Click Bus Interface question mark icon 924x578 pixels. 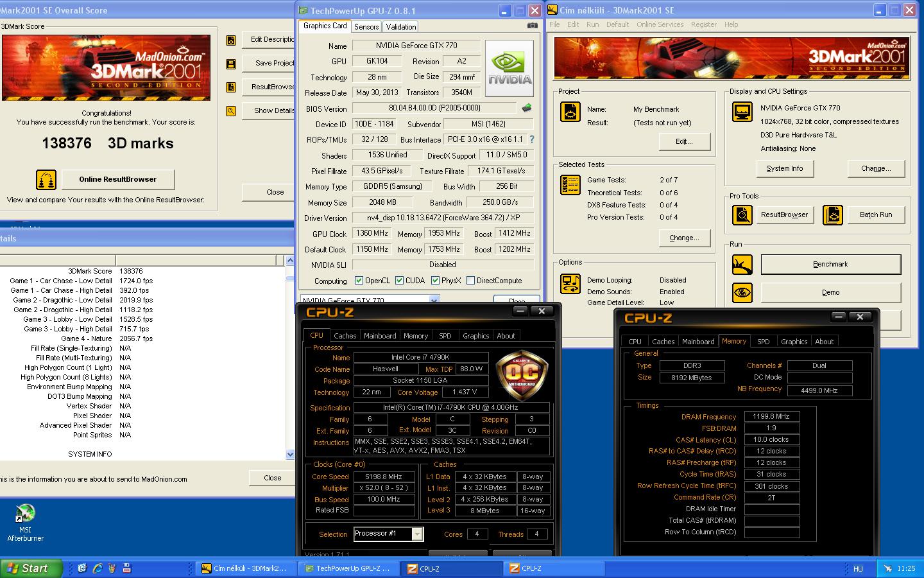pos(531,139)
